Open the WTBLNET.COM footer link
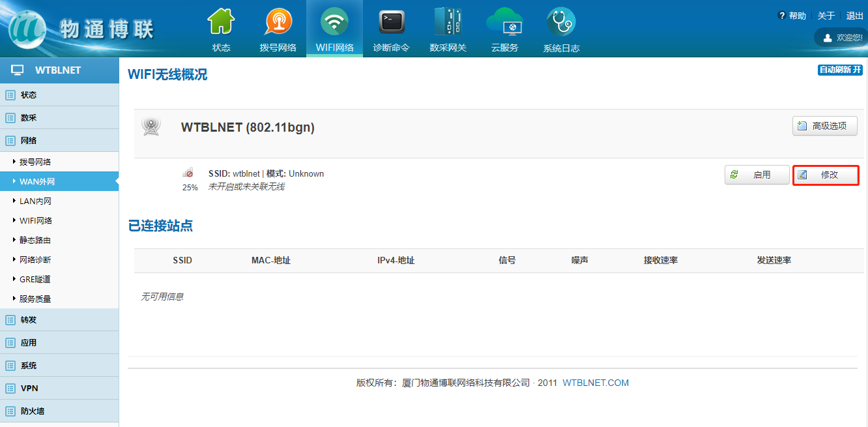The image size is (868, 427). [x=595, y=383]
